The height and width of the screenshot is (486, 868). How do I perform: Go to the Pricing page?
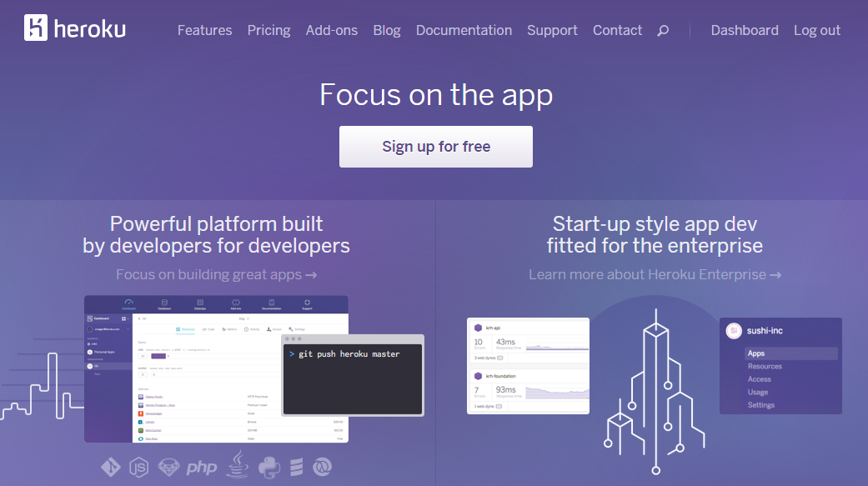[269, 31]
